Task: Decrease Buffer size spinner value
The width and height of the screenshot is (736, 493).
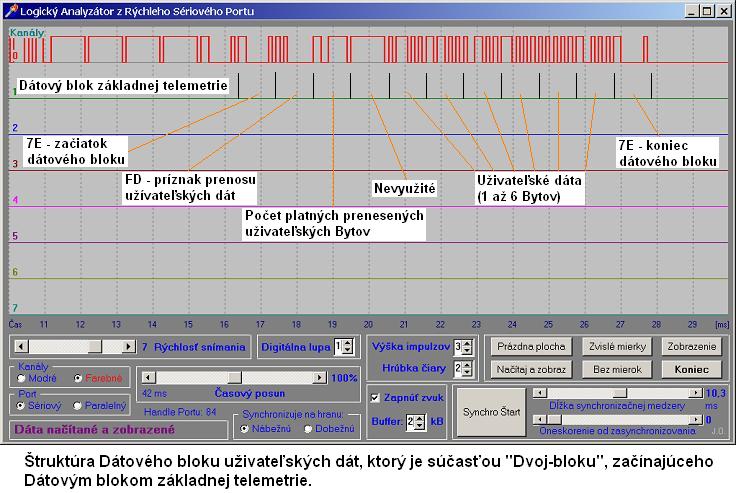Action: pyautogui.click(x=420, y=425)
